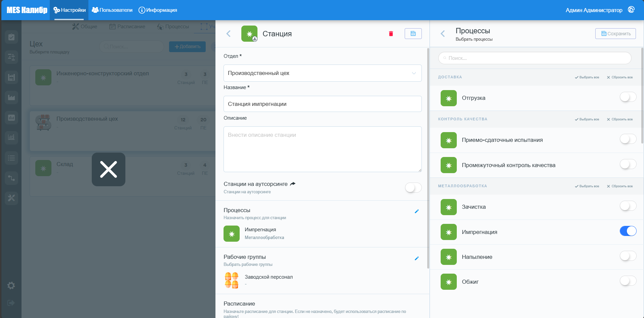Click the green station avatar icon
This screenshot has width=644, height=318.
249,34
